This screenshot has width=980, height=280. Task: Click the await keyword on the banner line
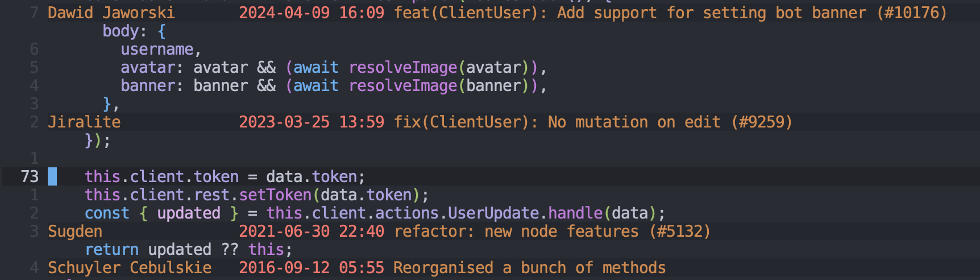(x=315, y=86)
